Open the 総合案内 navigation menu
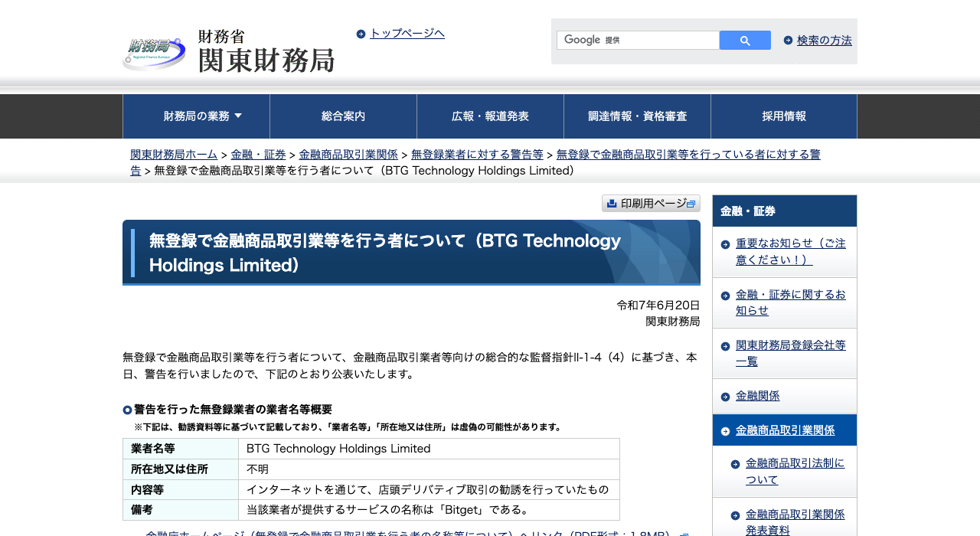Screen dimensions: 980x536 [x=343, y=116]
